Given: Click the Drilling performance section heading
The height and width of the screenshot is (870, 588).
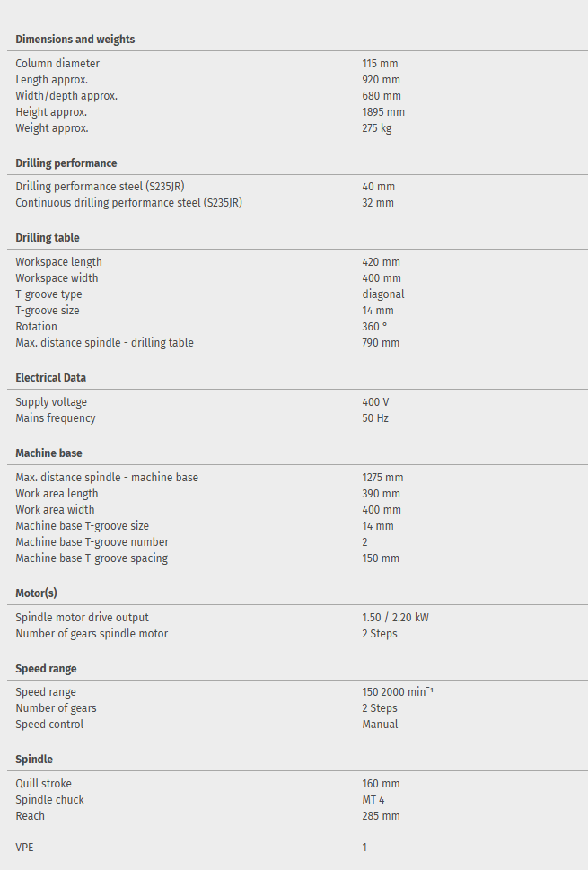Looking at the screenshot, I should coord(66,163).
